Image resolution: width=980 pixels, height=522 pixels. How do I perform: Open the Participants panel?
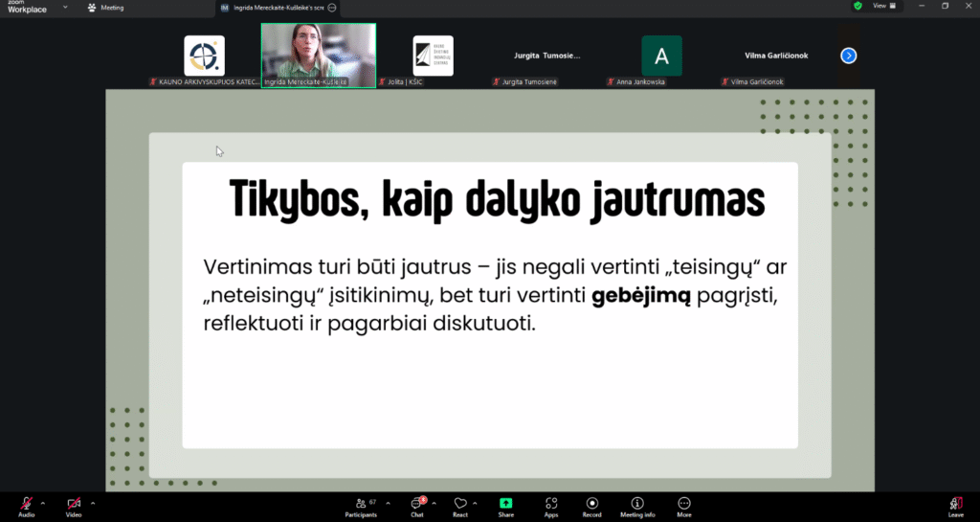coord(361,505)
